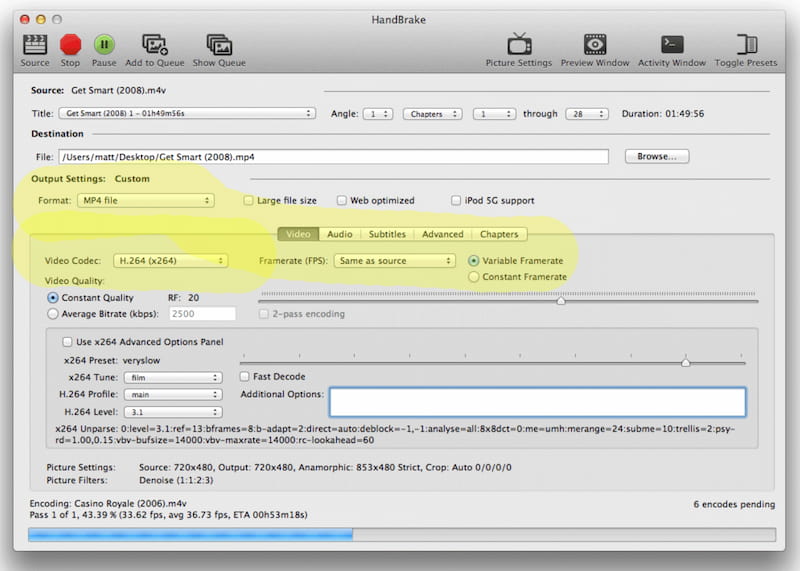Open Video Codec dropdown H.264 (x264)
Image resolution: width=800 pixels, height=571 pixels.
click(170, 261)
